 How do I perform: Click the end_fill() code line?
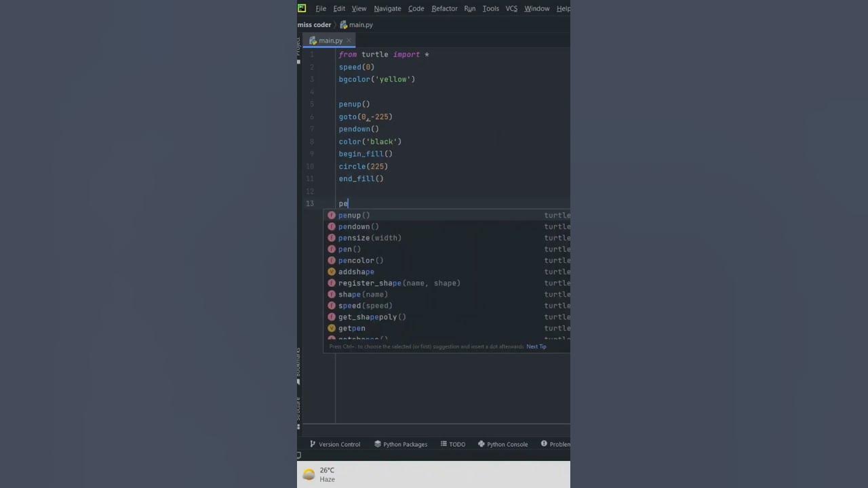click(x=361, y=179)
